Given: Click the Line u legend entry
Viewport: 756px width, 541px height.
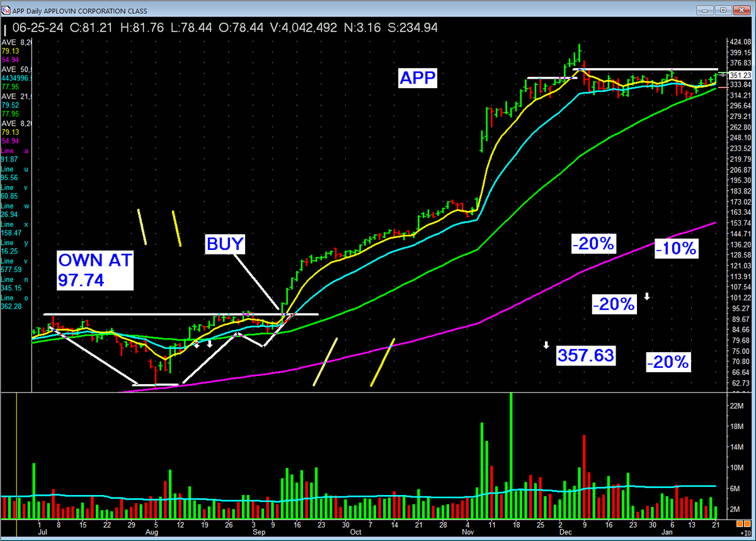Looking at the screenshot, I should (14, 169).
